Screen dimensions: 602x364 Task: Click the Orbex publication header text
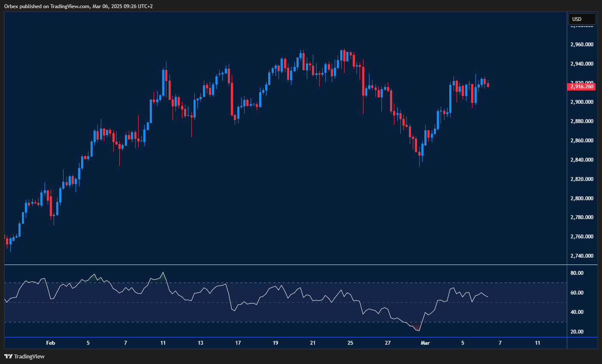[77, 6]
